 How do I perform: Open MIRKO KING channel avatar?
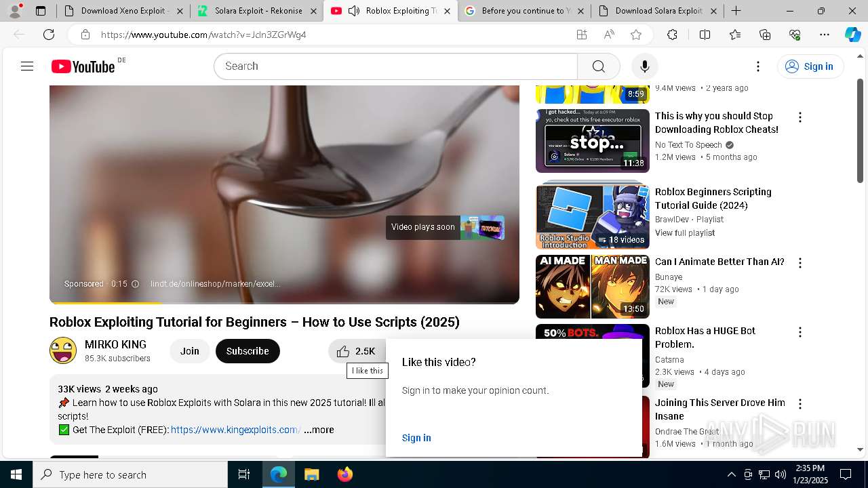pyautogui.click(x=63, y=350)
